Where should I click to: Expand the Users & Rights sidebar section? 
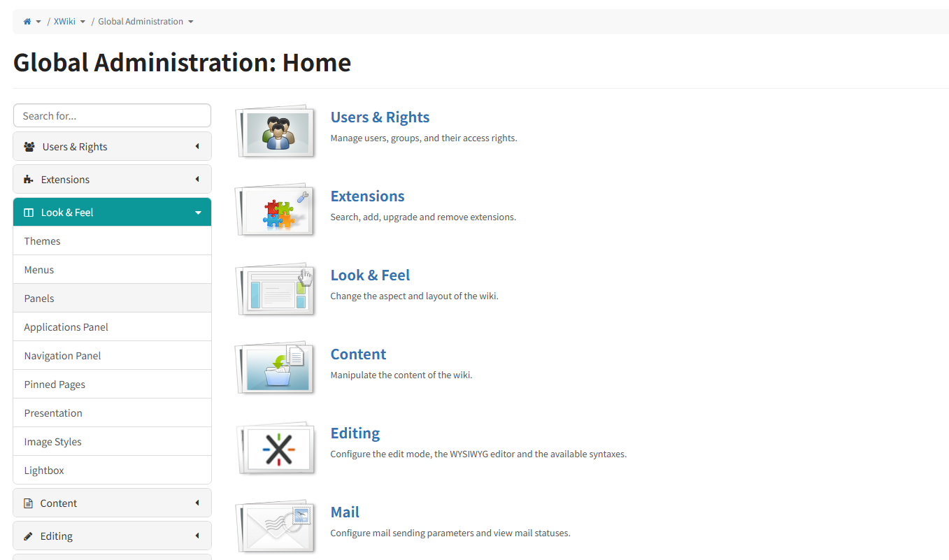[x=112, y=147]
